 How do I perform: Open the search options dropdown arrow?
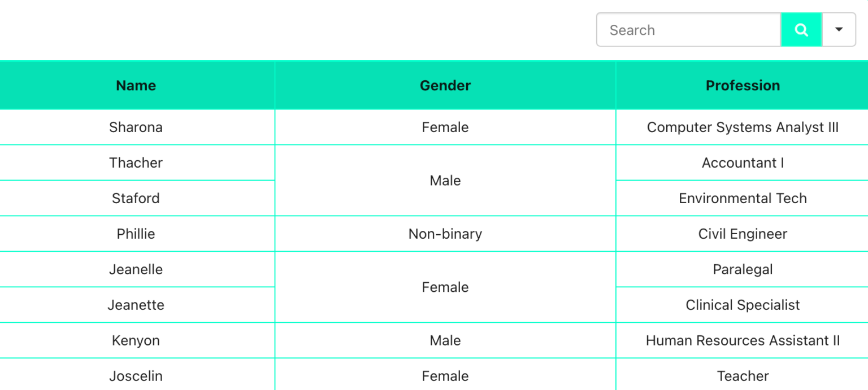tap(839, 30)
